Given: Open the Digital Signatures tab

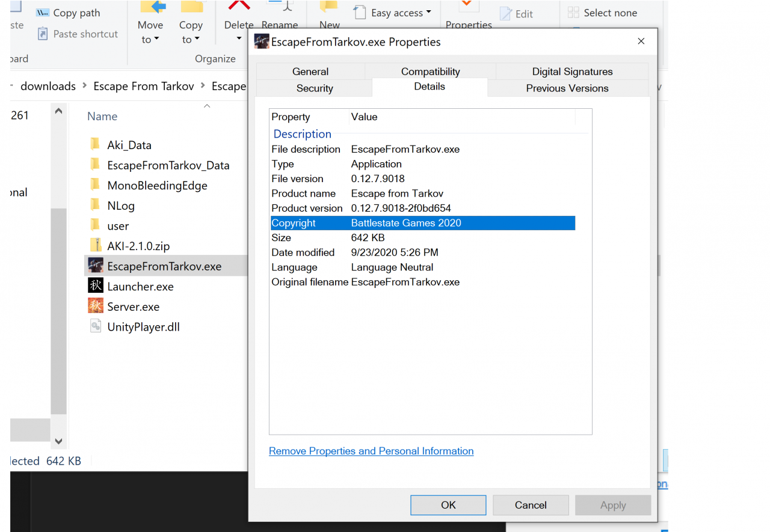Looking at the screenshot, I should [572, 71].
